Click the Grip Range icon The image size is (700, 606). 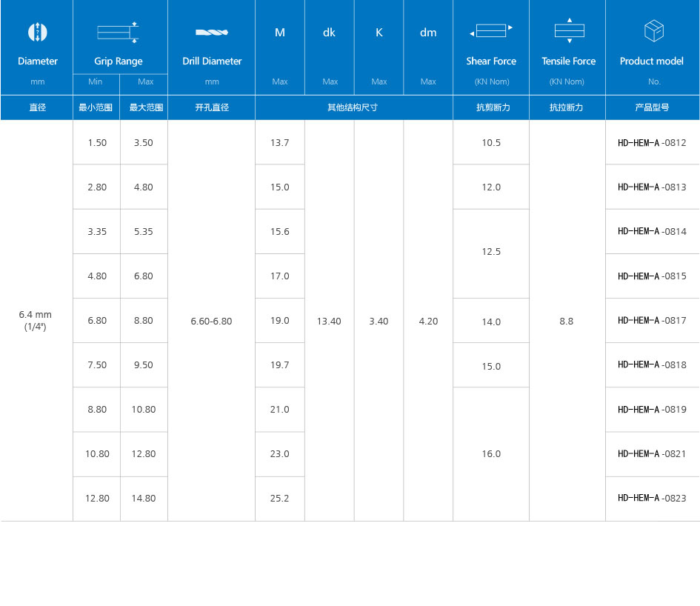point(119,32)
